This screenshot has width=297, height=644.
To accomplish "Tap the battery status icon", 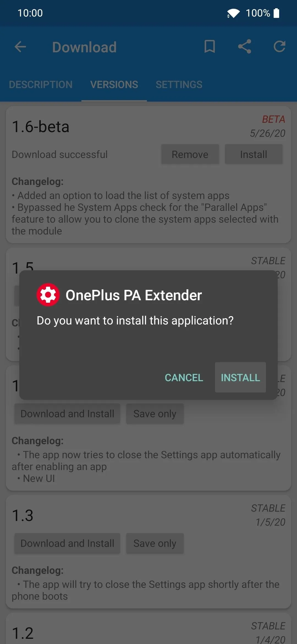I will 277,13.
